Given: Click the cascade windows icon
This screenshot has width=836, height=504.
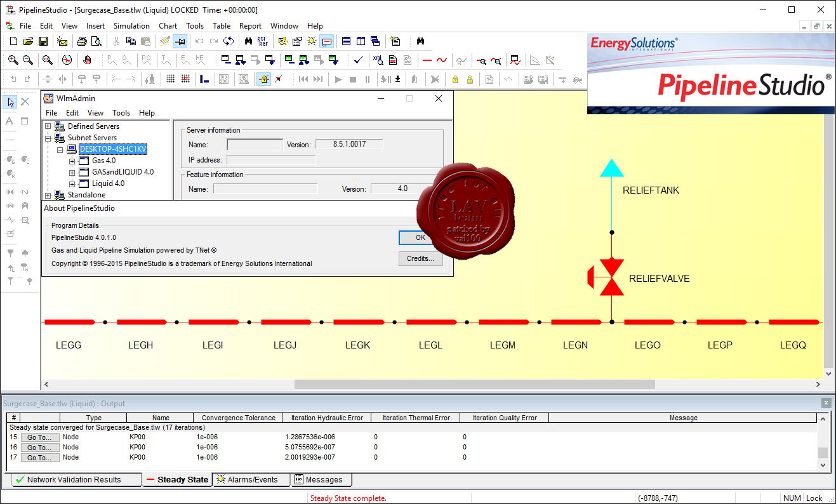Looking at the screenshot, I should (375, 41).
